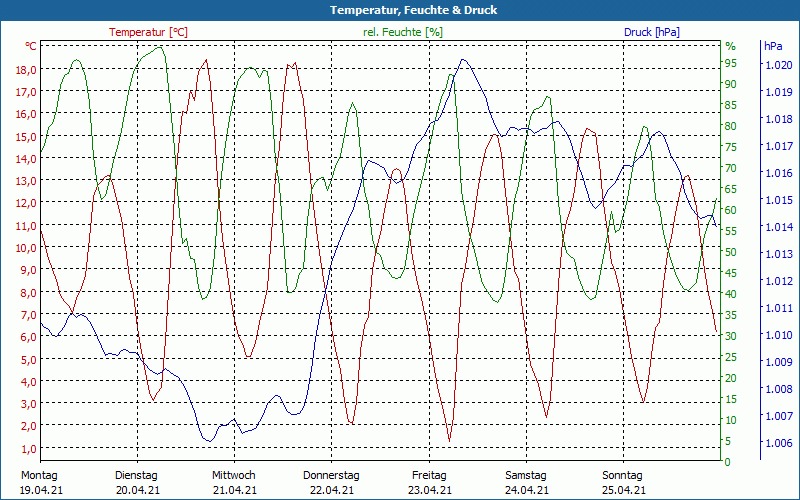The image size is (800, 500).
Task: Select the red Temperatur [°C] legend label
Action: click(x=148, y=32)
